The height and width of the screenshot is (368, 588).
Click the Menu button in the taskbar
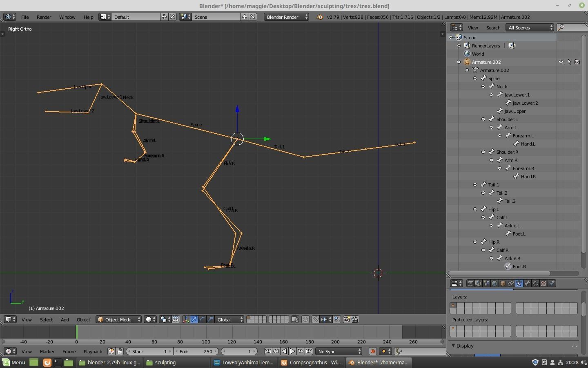pos(13,362)
